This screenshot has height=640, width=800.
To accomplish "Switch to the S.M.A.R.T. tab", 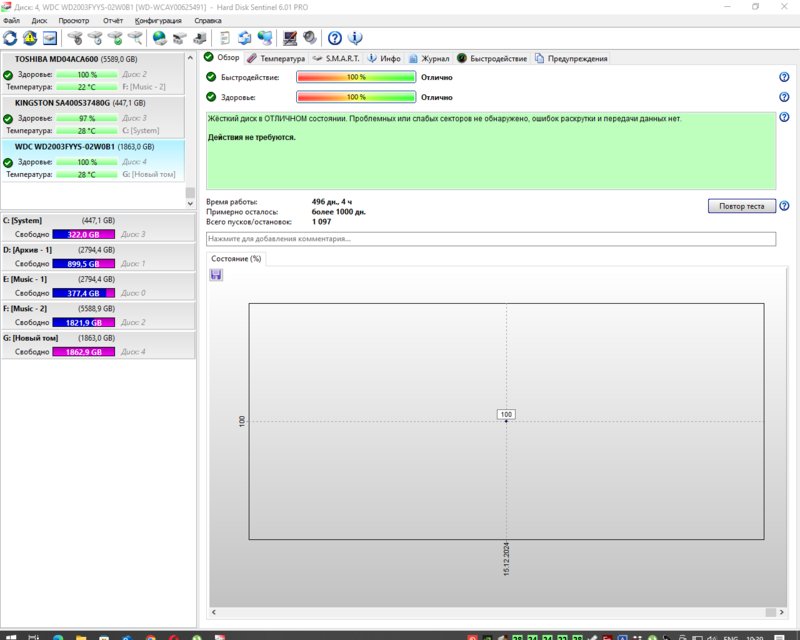I will [336, 58].
